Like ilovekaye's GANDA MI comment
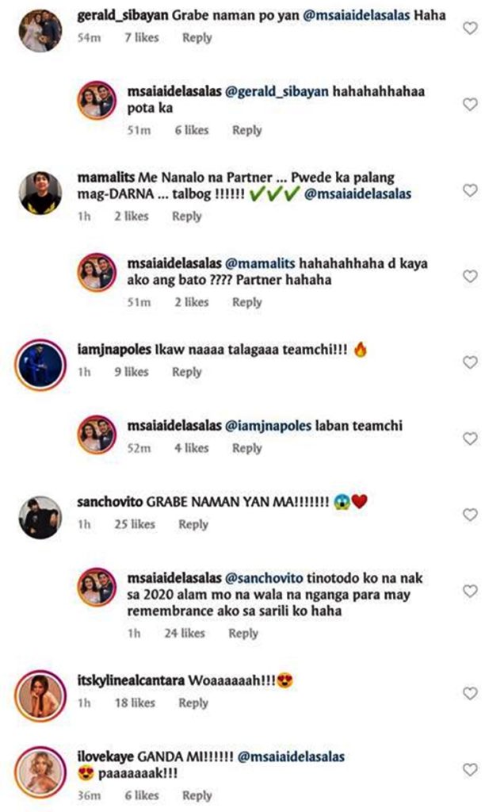Screen dimensions: 504x812 pyautogui.click(x=470, y=769)
